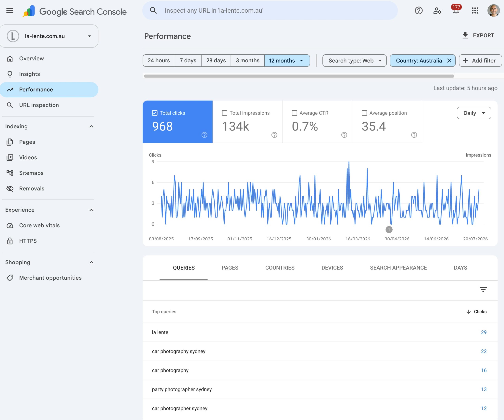Viewport: 504px width, 420px height.
Task: Switch to the Pages tab
Action: coord(230,268)
